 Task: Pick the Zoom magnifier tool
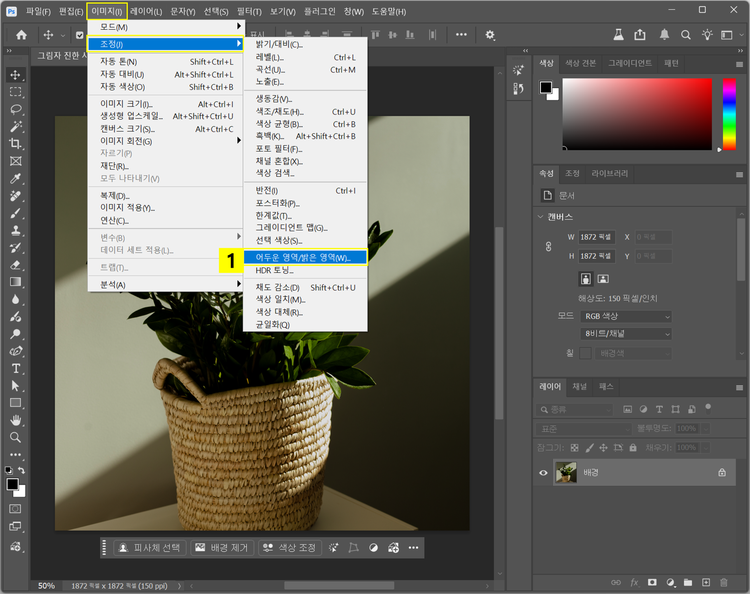[15, 437]
